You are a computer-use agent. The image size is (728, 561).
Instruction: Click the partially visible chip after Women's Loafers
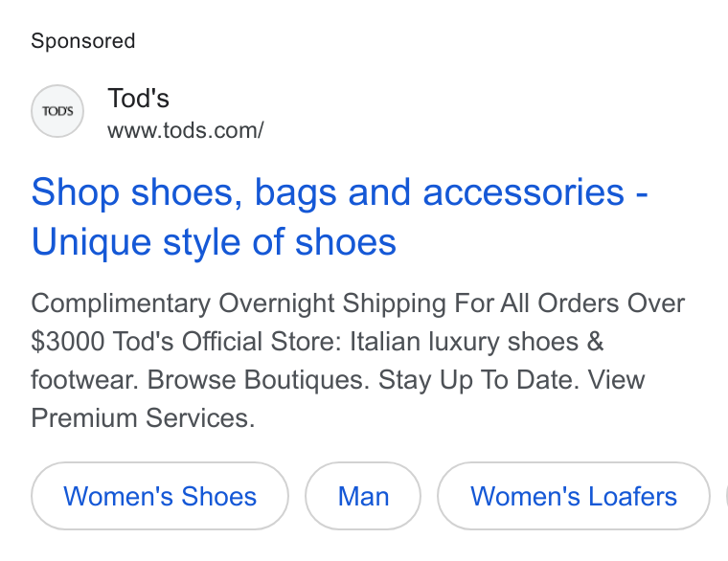pyautogui.click(x=727, y=496)
